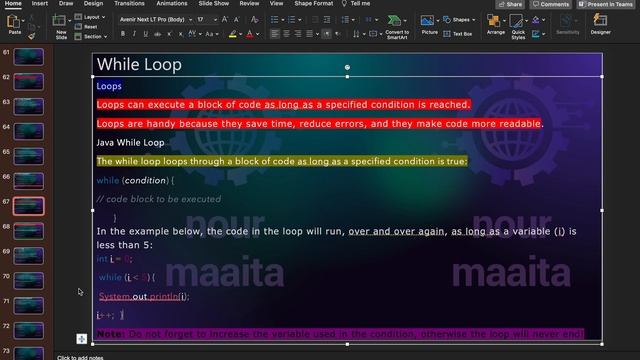Justify the paragraph text
This screenshot has width=640, height=360.
[309, 34]
